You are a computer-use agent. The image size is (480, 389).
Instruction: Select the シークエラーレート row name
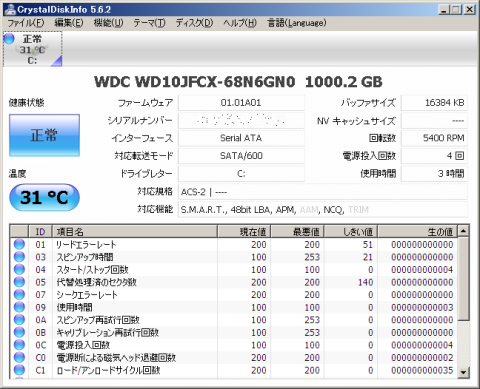tap(87, 295)
